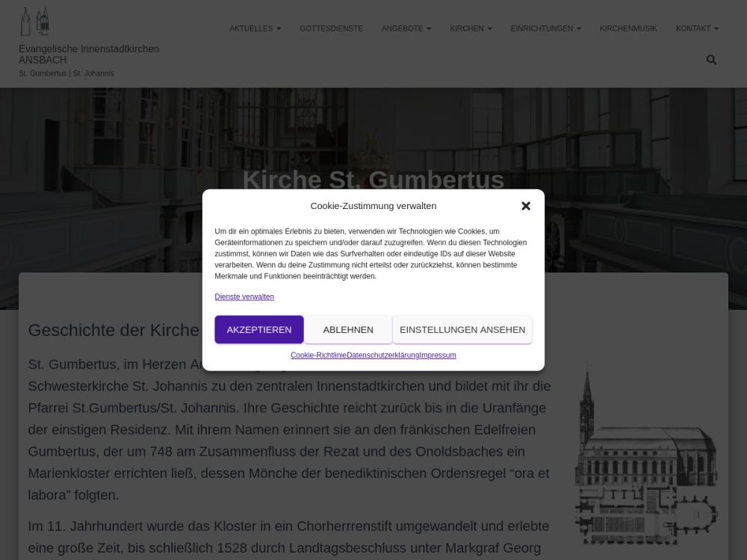Screen dimensions: 747x560
Task: Click the Geschichte der Kirche heading
Action: (x=114, y=330)
